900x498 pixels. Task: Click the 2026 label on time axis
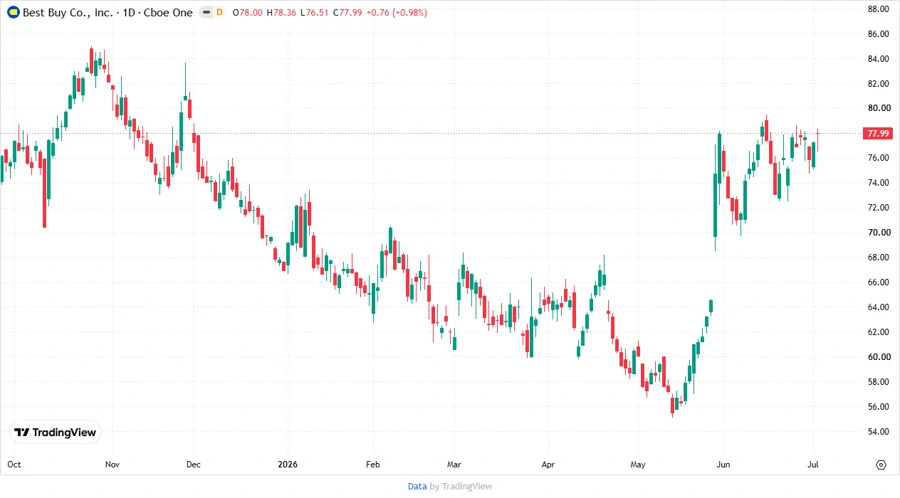pos(288,464)
